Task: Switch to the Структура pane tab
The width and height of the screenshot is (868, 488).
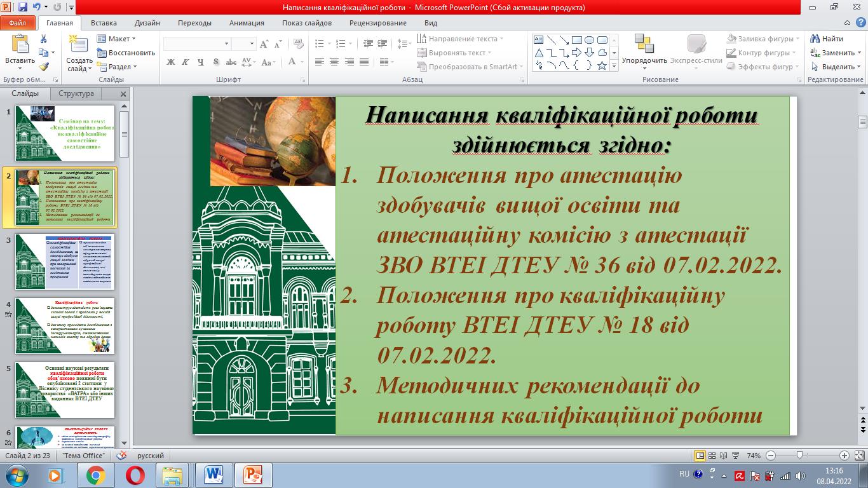Action: pos(76,93)
